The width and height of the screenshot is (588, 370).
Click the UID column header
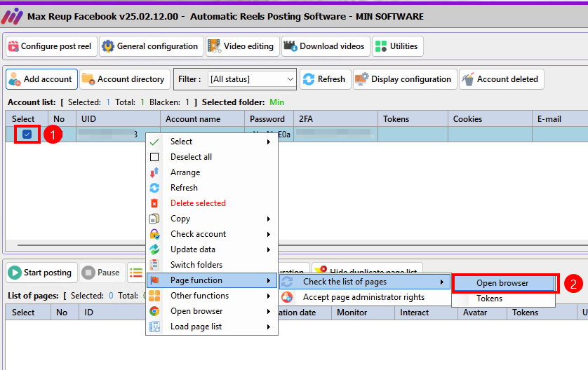(118, 119)
